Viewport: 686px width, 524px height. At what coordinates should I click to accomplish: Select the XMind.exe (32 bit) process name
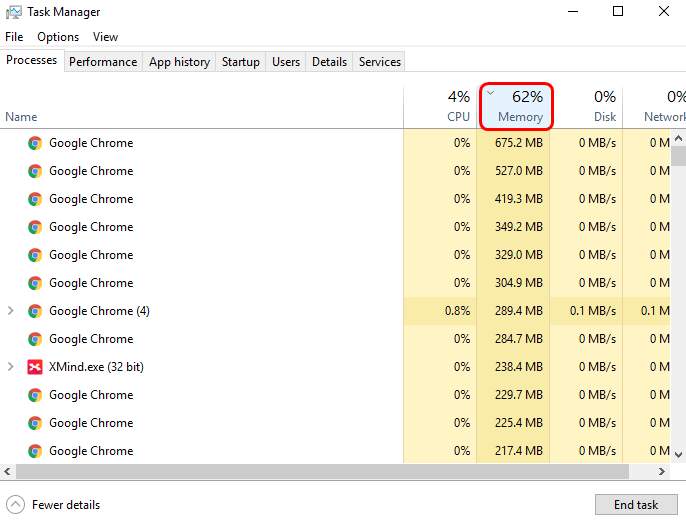click(96, 367)
